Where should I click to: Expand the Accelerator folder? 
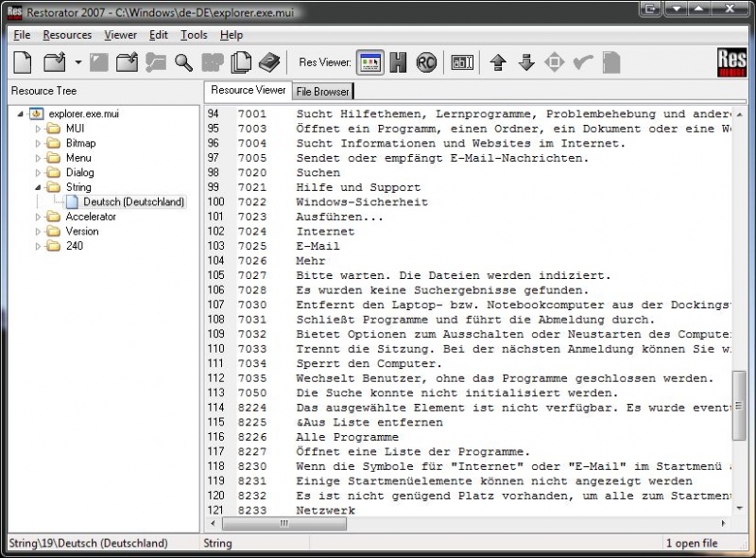tap(38, 217)
